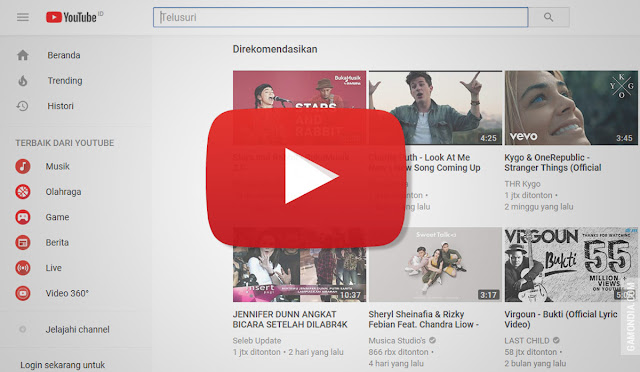Click title JENNIFER DUNN ANGKAT BICARA
The image size is (640, 372).
(x=290, y=319)
